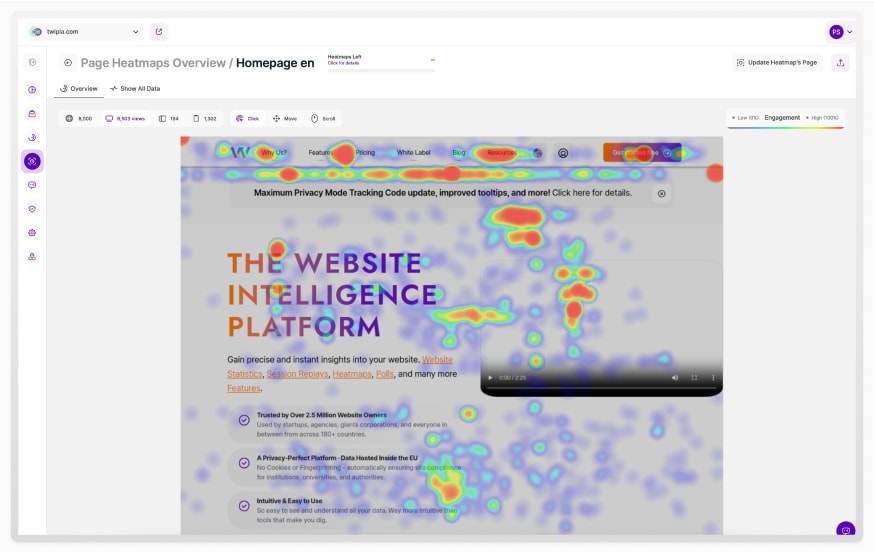Select the Overview tab
874x552 pixels.
pos(79,88)
